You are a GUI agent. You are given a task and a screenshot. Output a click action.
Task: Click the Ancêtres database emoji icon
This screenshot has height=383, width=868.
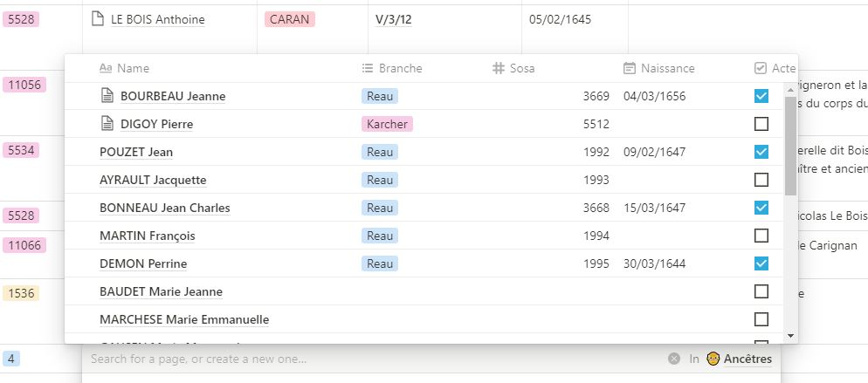tap(713, 359)
